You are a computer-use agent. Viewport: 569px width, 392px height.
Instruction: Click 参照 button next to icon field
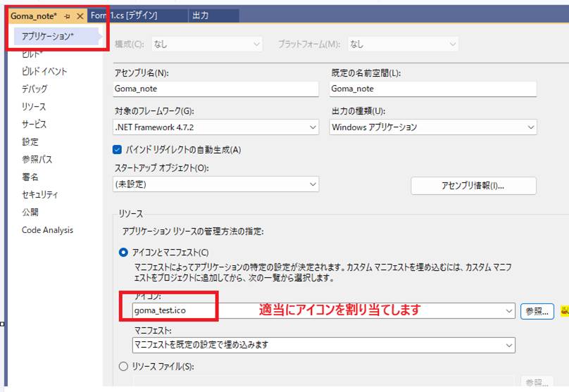click(x=537, y=310)
